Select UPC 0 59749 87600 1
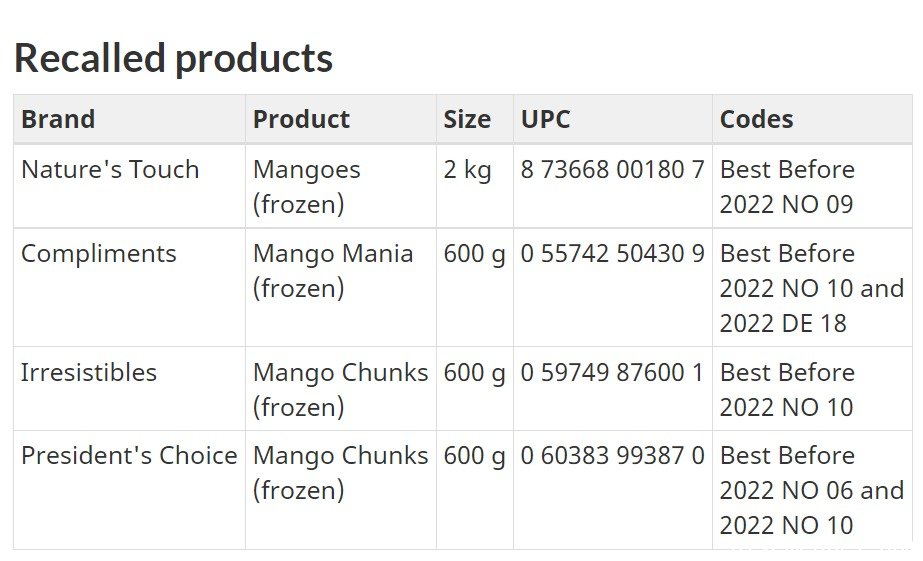923x561 pixels. pyautogui.click(x=612, y=373)
